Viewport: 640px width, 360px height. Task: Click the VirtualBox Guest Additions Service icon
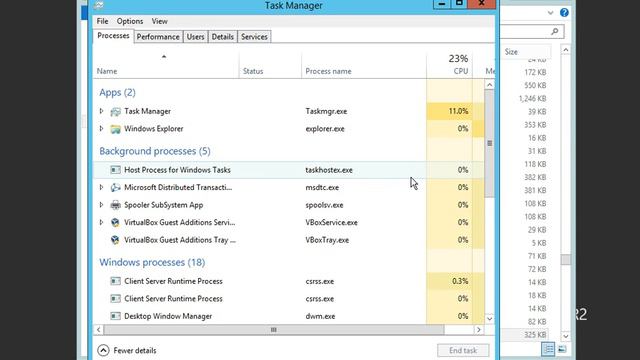tap(116, 222)
